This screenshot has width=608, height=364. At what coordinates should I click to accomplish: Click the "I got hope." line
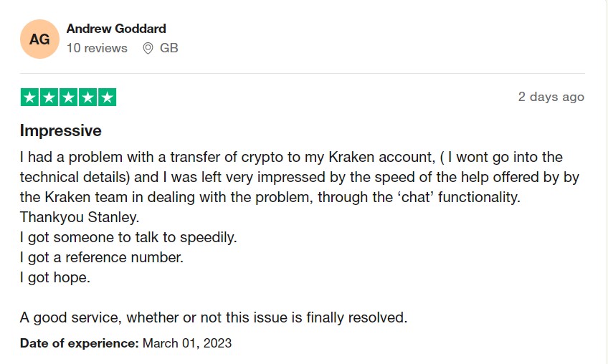[55, 277]
